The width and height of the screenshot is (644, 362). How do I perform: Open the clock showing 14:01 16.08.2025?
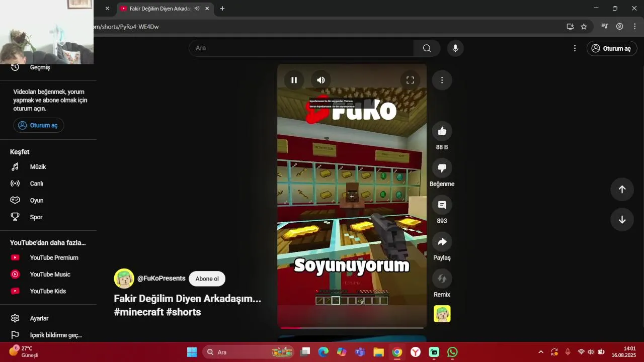pyautogui.click(x=624, y=352)
